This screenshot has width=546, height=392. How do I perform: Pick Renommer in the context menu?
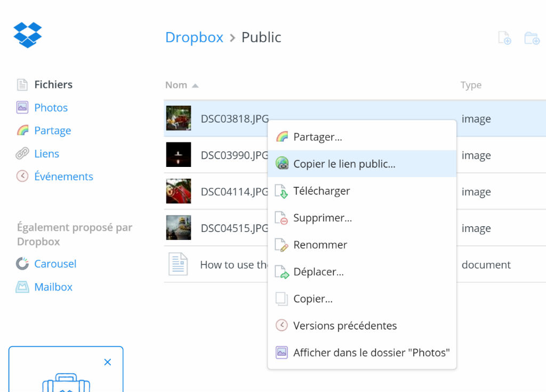coord(362,245)
